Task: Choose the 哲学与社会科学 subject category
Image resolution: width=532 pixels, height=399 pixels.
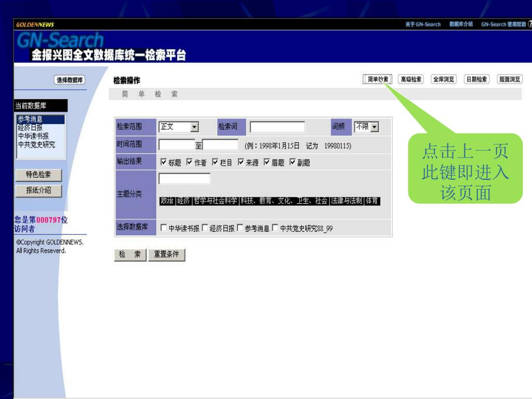Action: tap(216, 201)
